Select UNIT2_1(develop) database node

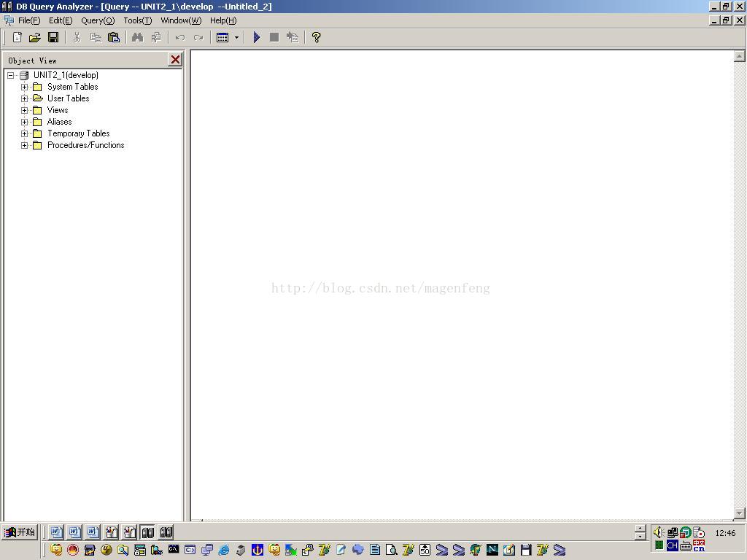click(66, 75)
